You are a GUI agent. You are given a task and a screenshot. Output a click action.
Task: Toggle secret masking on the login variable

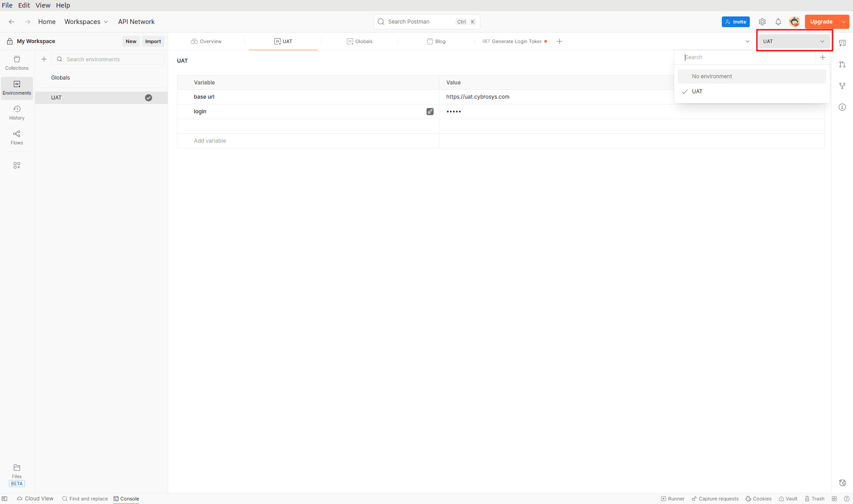tap(430, 111)
